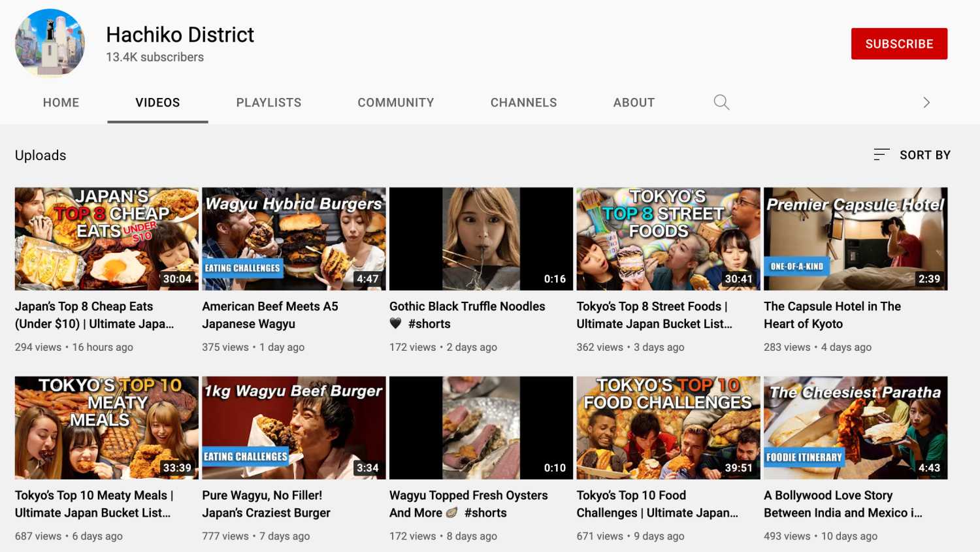Image resolution: width=980 pixels, height=552 pixels.
Task: Open the Sort By dropdown
Action: [912, 155]
